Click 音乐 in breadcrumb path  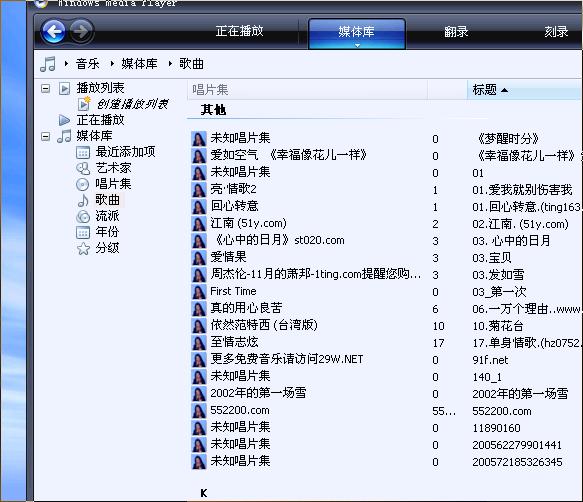click(88, 64)
